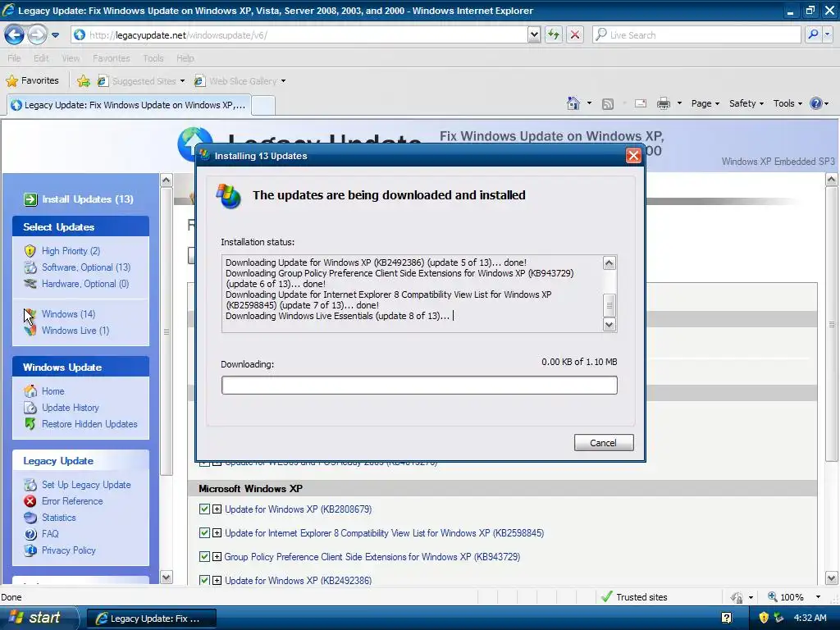The height and width of the screenshot is (630, 840).
Task: Open the Favorites star panel button
Action: 32,81
